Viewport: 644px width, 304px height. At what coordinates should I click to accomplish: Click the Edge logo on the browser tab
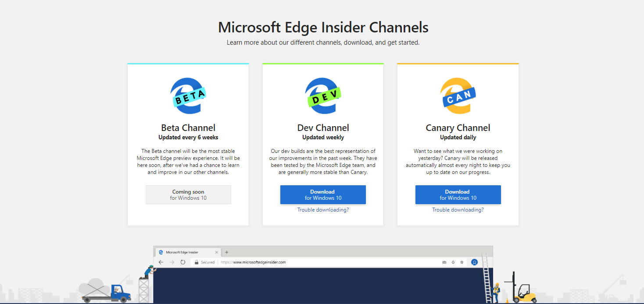161,252
